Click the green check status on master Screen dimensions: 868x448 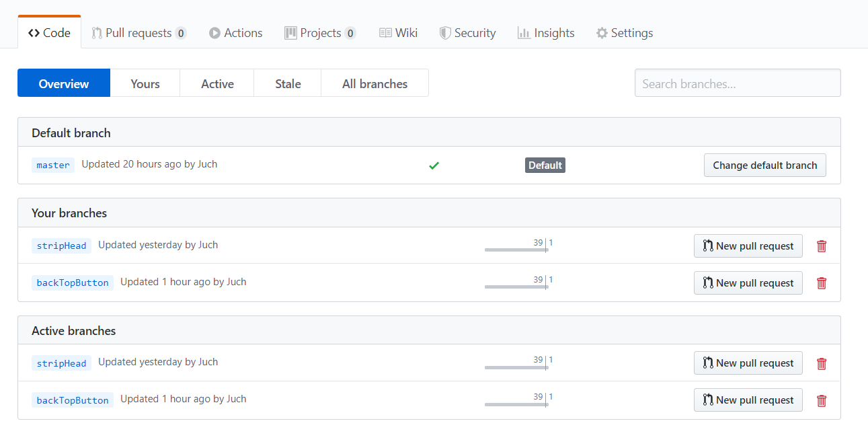(x=434, y=165)
